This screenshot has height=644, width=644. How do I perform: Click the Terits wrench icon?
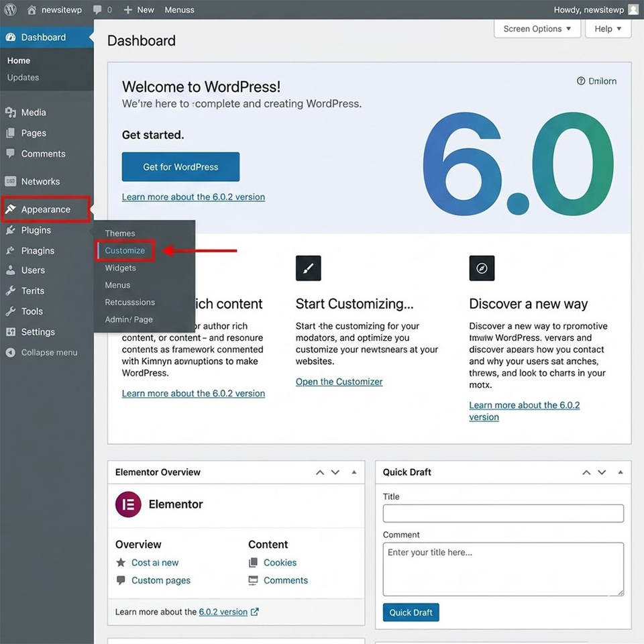[11, 290]
